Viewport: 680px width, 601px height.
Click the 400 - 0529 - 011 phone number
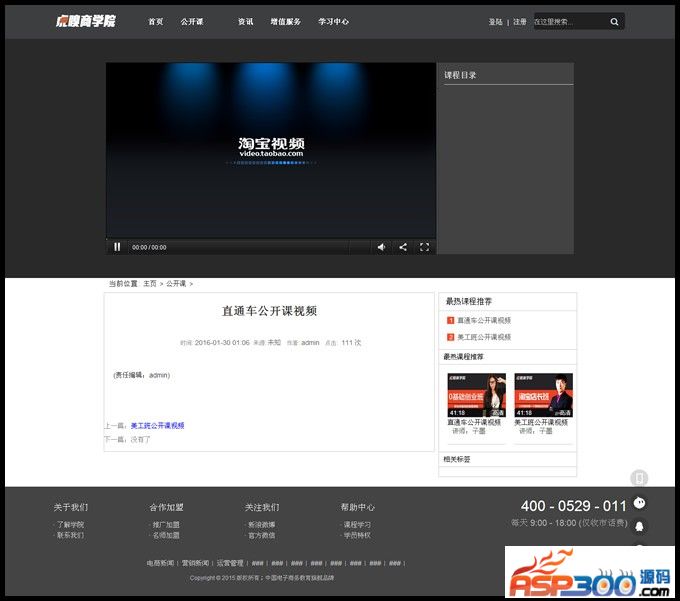click(x=574, y=506)
